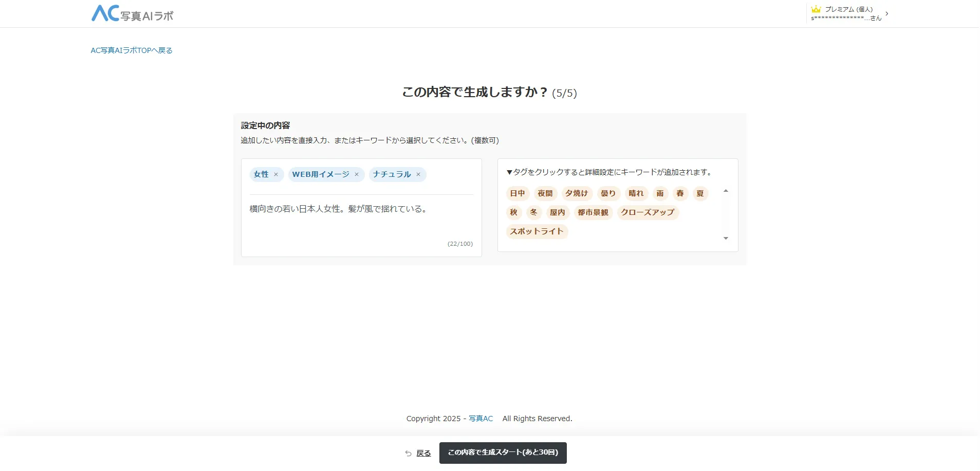Click the tag list scroll up arrow
This screenshot has width=980, height=471.
click(726, 191)
